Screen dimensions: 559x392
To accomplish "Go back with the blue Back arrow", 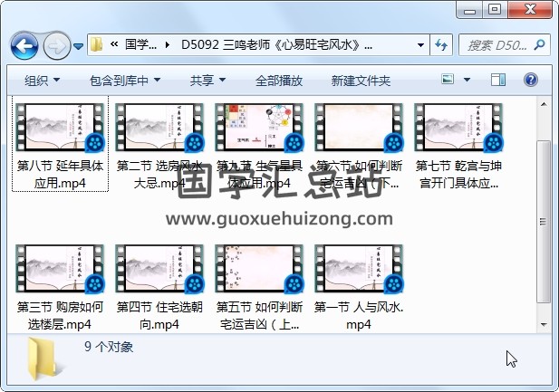I will point(24,45).
